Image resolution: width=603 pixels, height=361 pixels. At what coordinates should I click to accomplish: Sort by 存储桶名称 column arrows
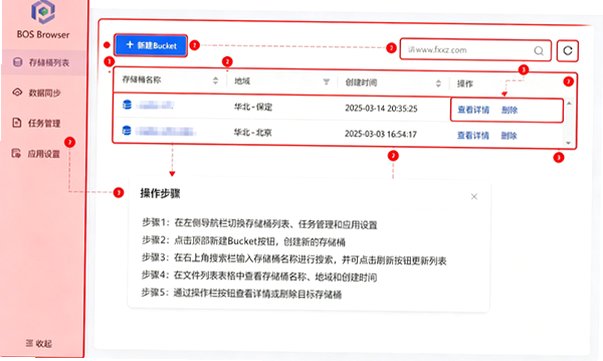click(215, 80)
